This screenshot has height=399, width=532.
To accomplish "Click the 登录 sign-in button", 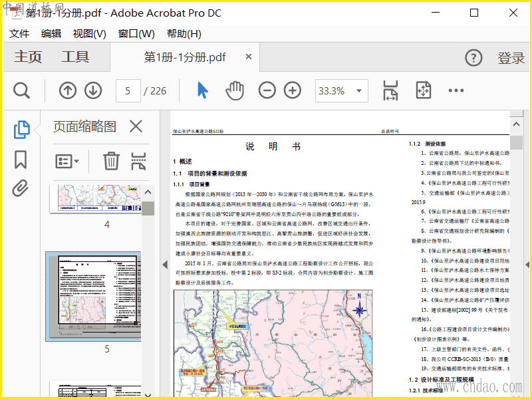I will pos(511,58).
